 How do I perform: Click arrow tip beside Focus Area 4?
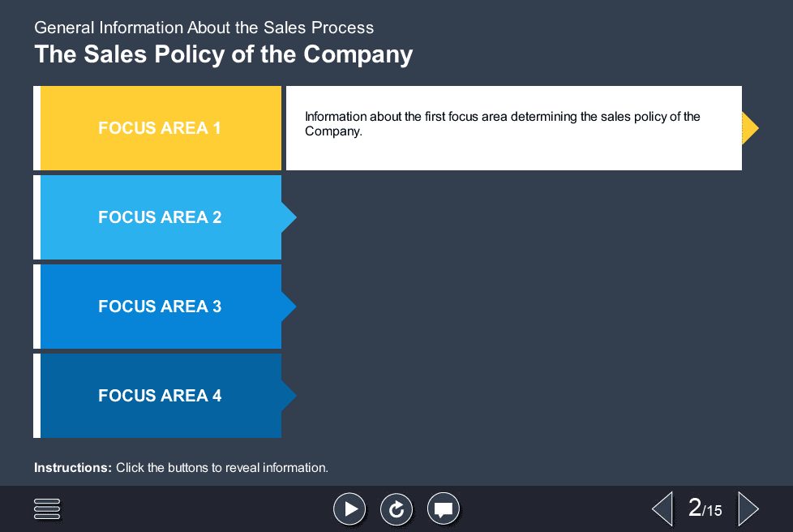tap(288, 396)
